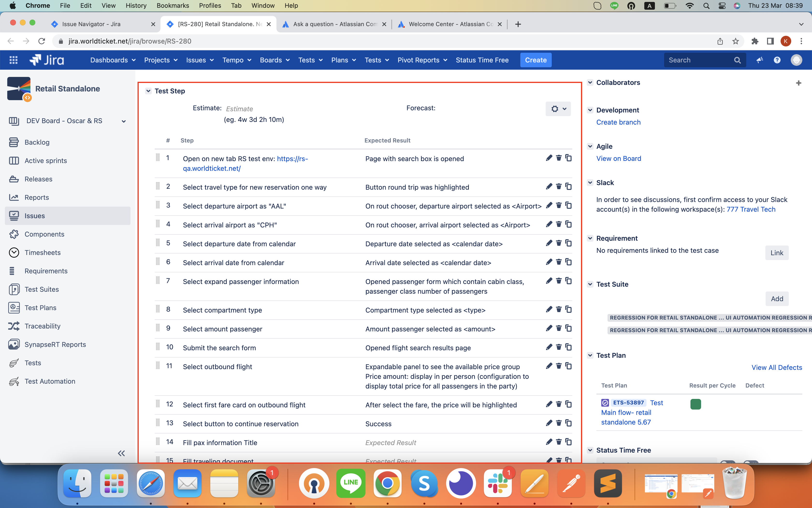
Task: Grab the drag handle of step 5
Action: (158, 243)
